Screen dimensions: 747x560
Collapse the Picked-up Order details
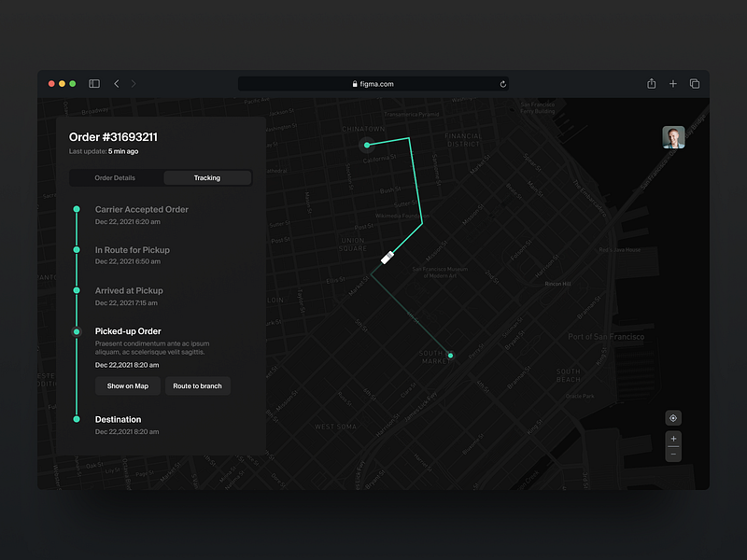coord(127,330)
